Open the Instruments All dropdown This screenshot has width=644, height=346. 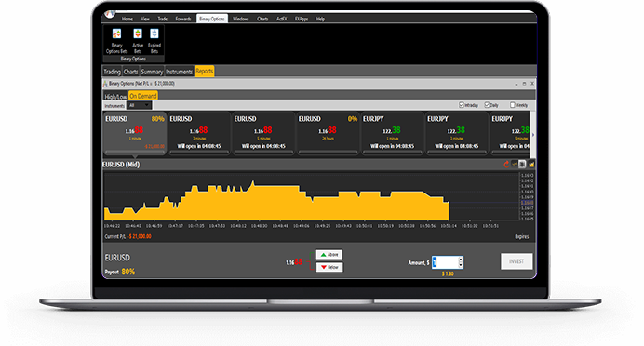pyautogui.click(x=140, y=105)
